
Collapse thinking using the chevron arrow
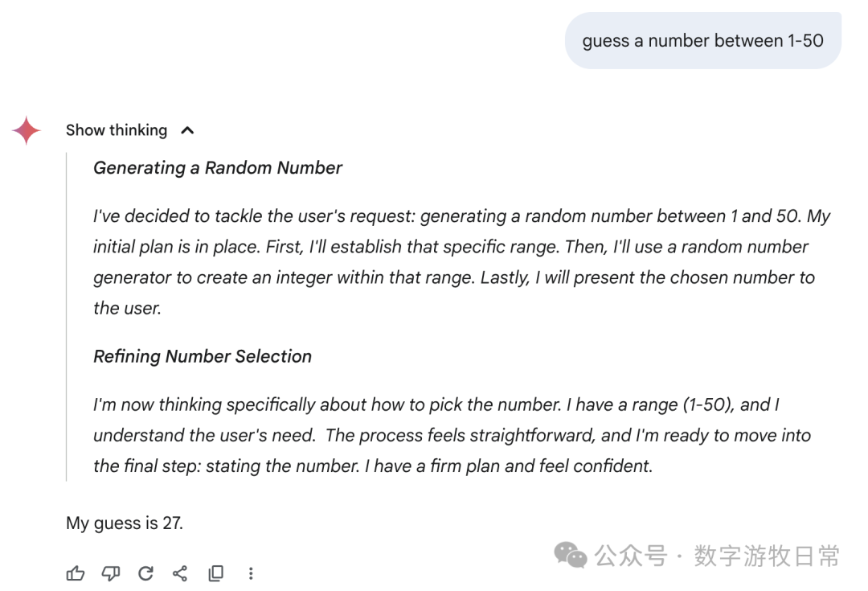187,130
